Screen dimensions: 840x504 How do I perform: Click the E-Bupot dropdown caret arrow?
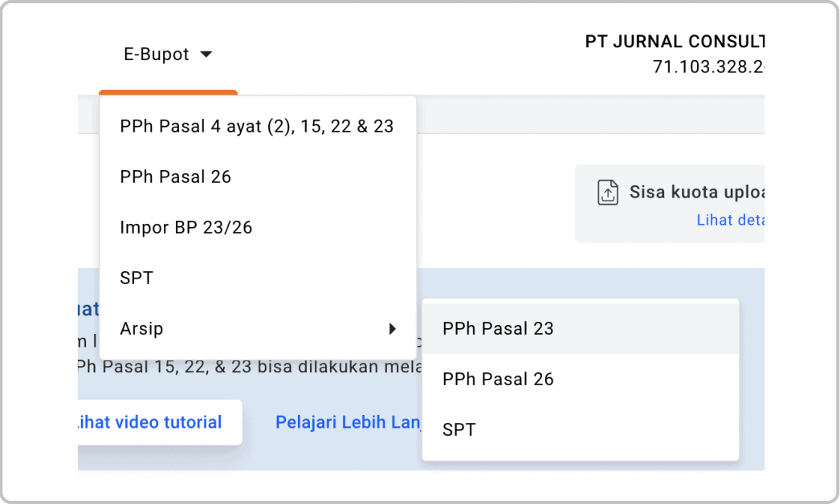click(x=206, y=55)
